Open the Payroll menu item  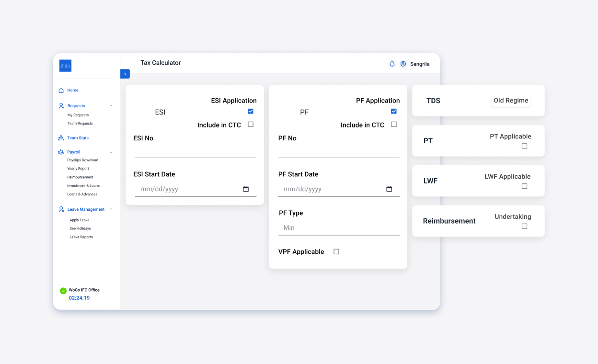(x=73, y=152)
